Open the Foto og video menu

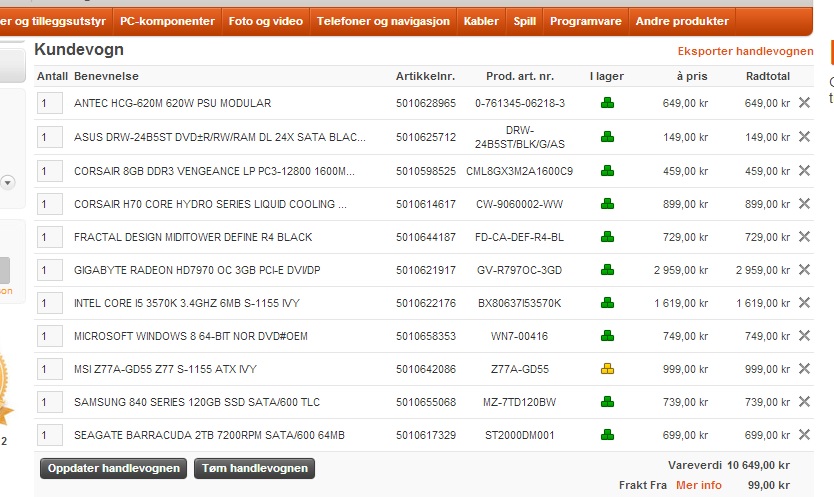tap(265, 21)
